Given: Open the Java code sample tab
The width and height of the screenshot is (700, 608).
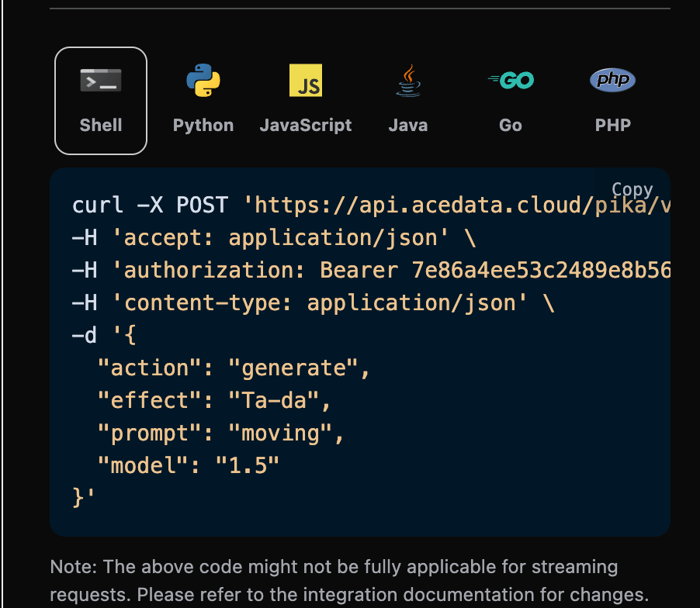Looking at the screenshot, I should click(408, 125).
